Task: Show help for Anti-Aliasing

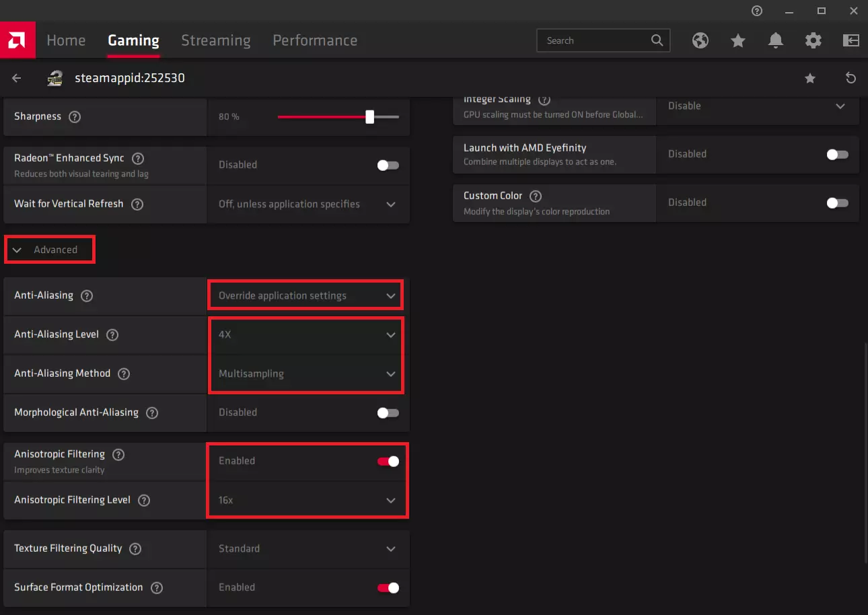Action: coord(87,295)
